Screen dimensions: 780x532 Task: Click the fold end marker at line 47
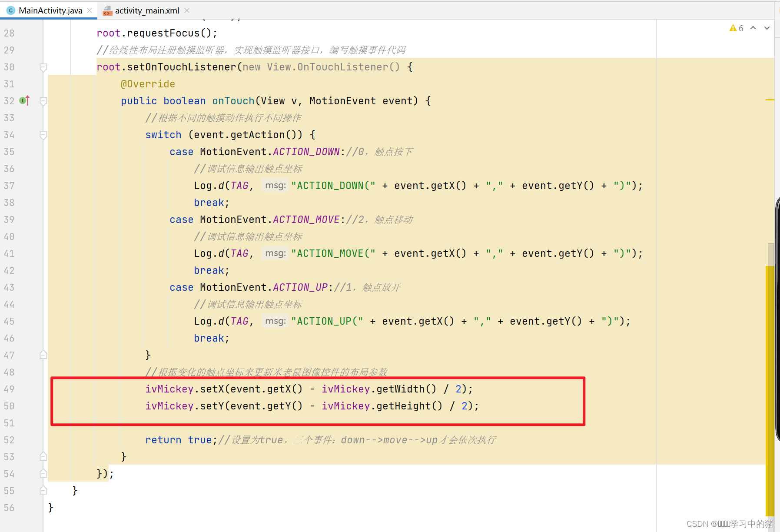click(x=43, y=355)
